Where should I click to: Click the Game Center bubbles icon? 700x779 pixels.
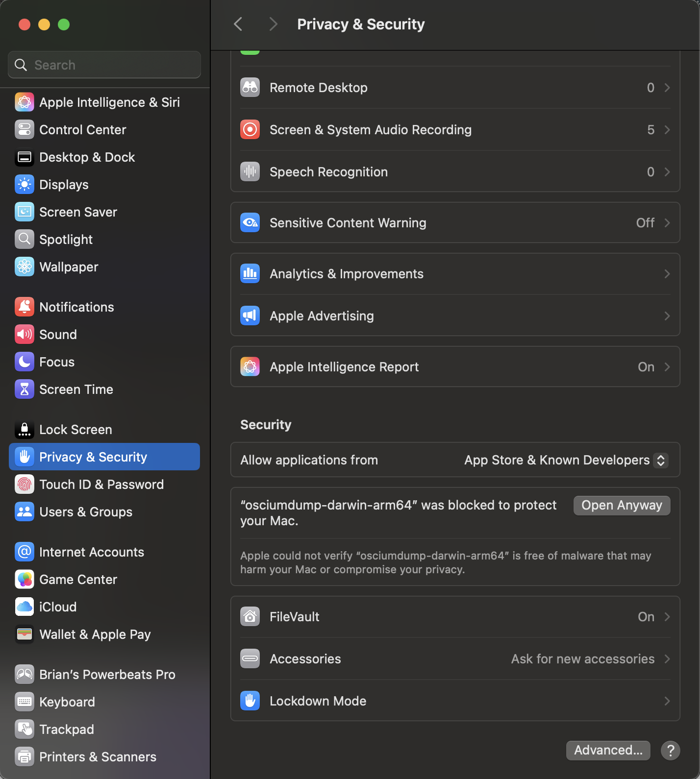click(25, 580)
